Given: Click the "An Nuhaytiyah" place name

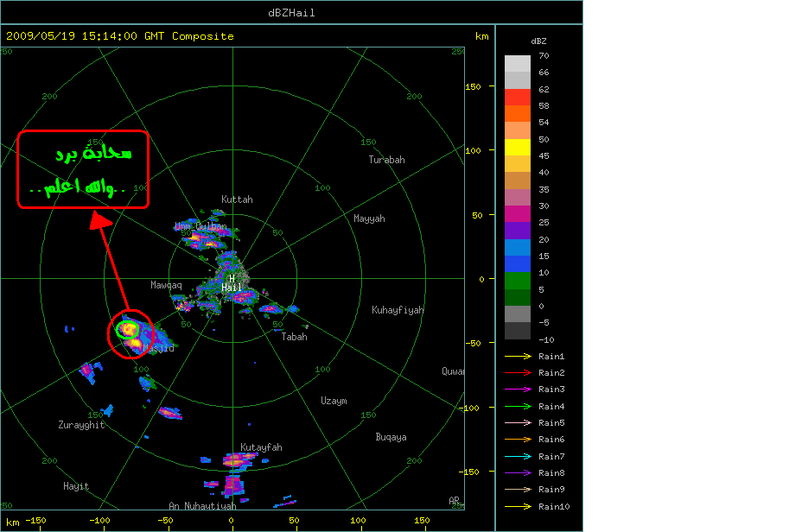Looking at the screenshot, I should pyautogui.click(x=202, y=506).
